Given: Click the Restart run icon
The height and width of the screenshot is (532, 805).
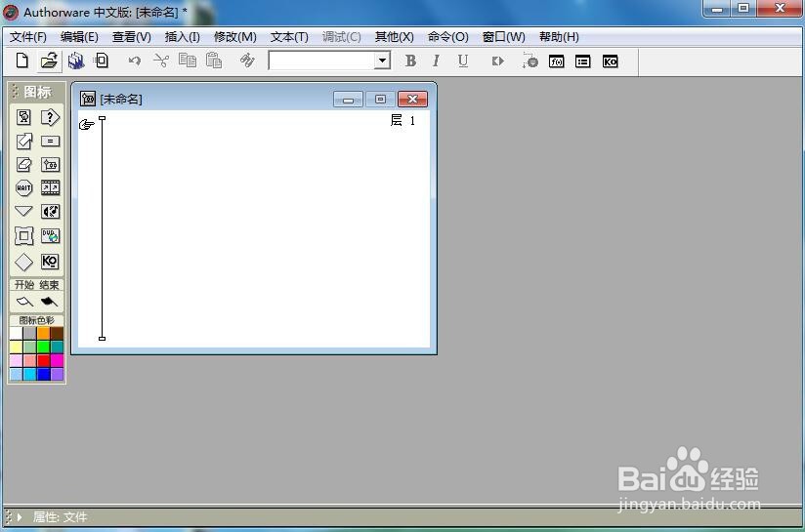Looking at the screenshot, I should coord(497,61).
